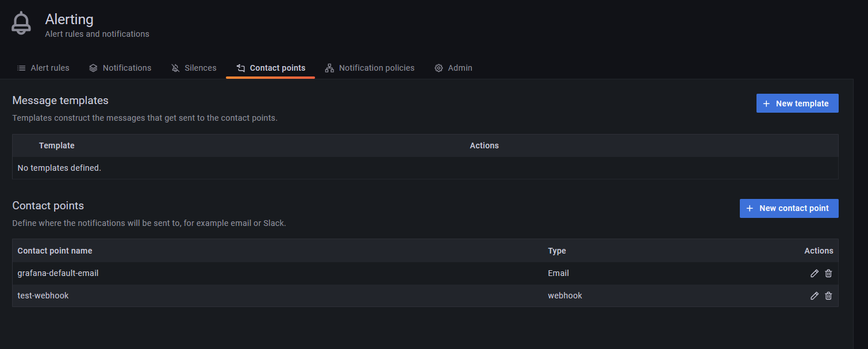
Task: Switch to the Silences tab
Action: tap(194, 68)
